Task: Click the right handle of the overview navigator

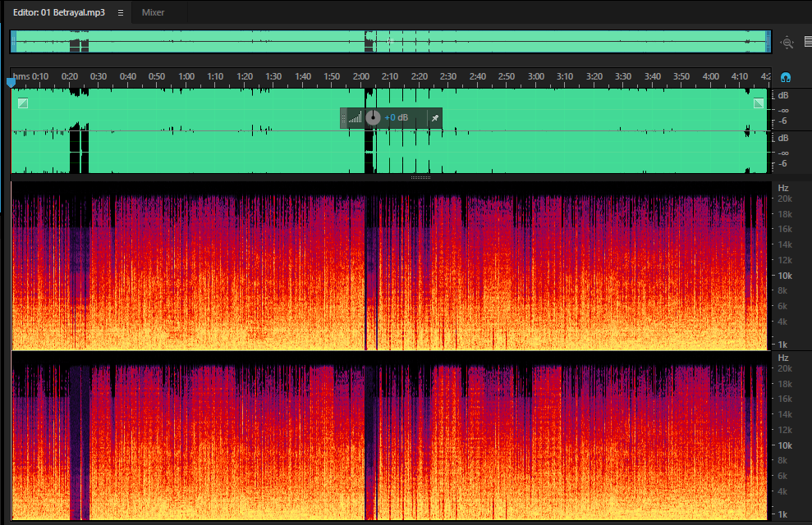Action: click(768, 41)
